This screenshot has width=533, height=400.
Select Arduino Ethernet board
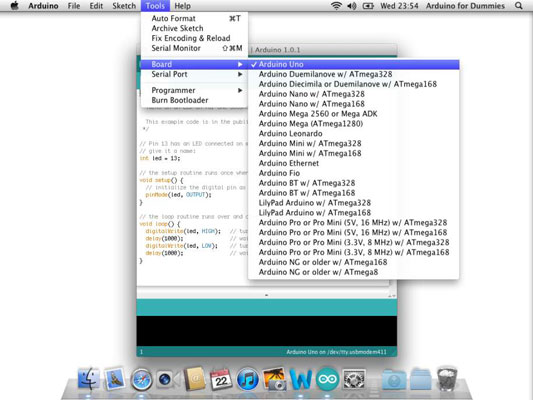[354, 163]
